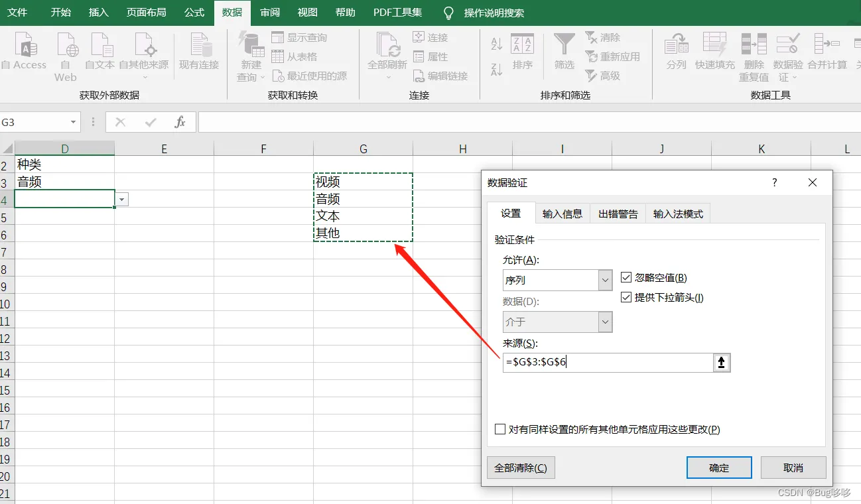Click the 连接 connections item
Screen dimensions: 861x504
pos(430,38)
